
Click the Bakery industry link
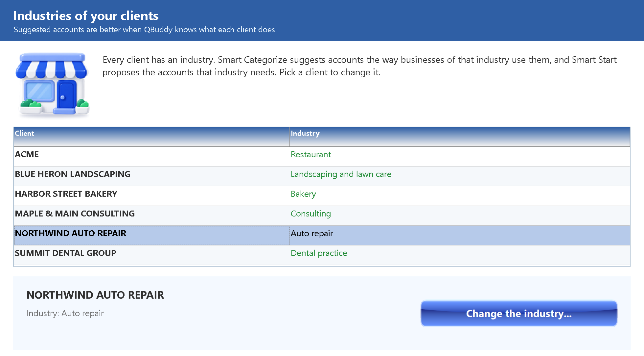[303, 194]
